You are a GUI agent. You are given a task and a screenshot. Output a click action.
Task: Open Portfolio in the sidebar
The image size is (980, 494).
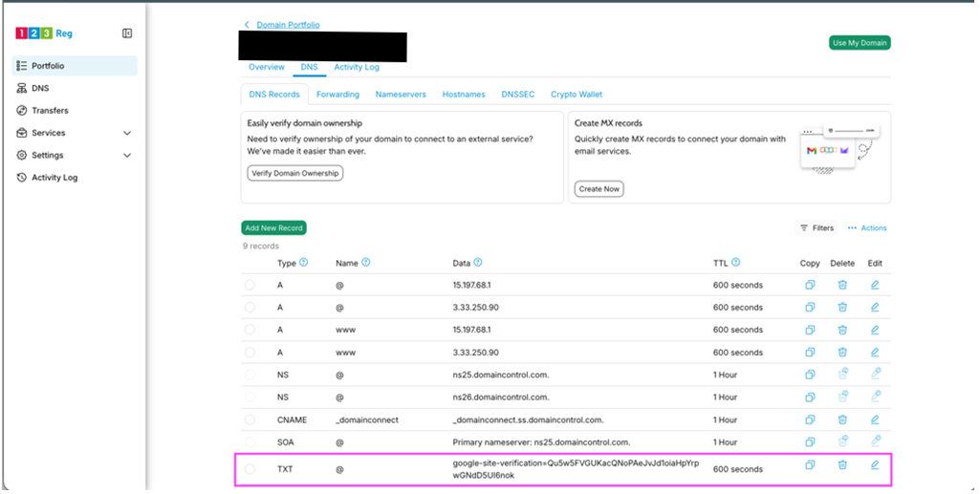(x=75, y=66)
